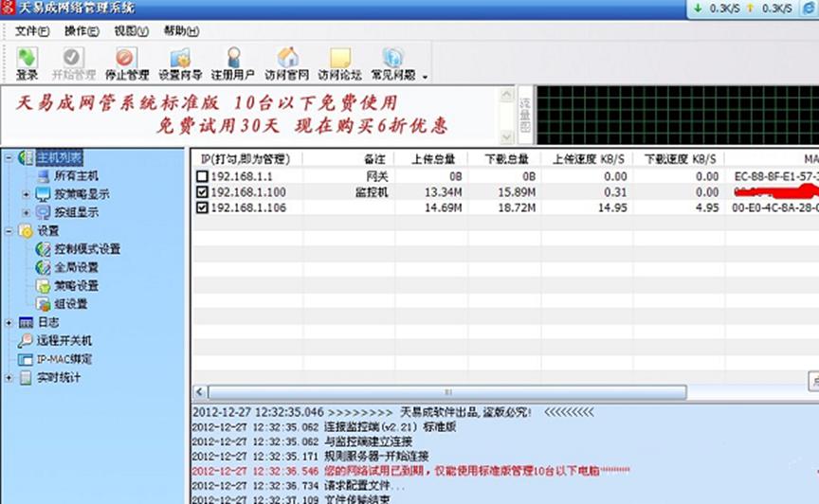Click the 请求配置文件 log line
Image resolution: width=819 pixels, height=504 pixels.
point(298,486)
